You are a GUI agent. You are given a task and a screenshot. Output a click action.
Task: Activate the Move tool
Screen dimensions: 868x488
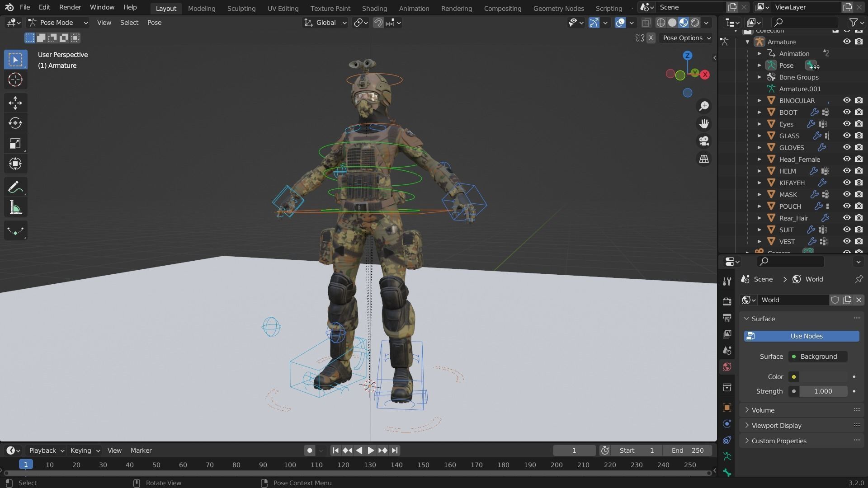[x=15, y=103]
